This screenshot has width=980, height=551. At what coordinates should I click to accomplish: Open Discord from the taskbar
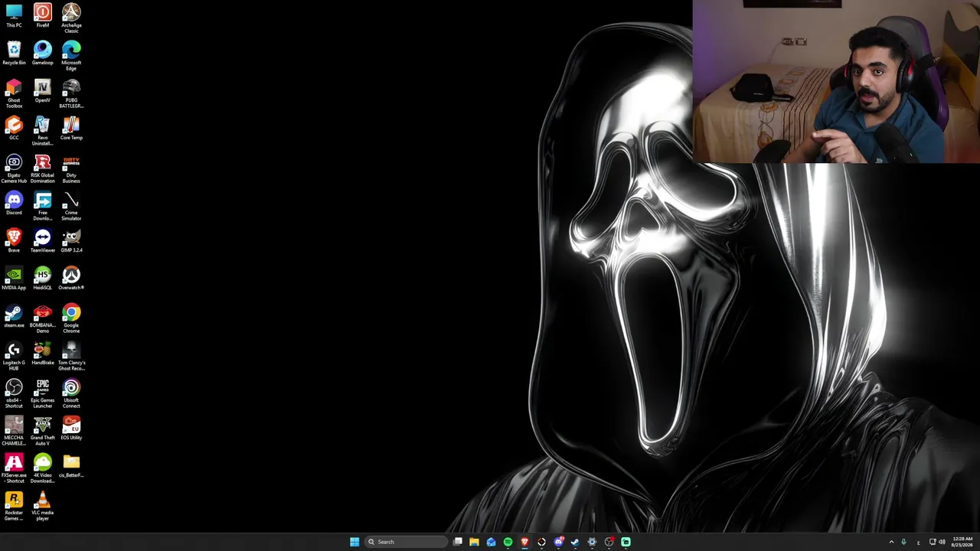[558, 542]
